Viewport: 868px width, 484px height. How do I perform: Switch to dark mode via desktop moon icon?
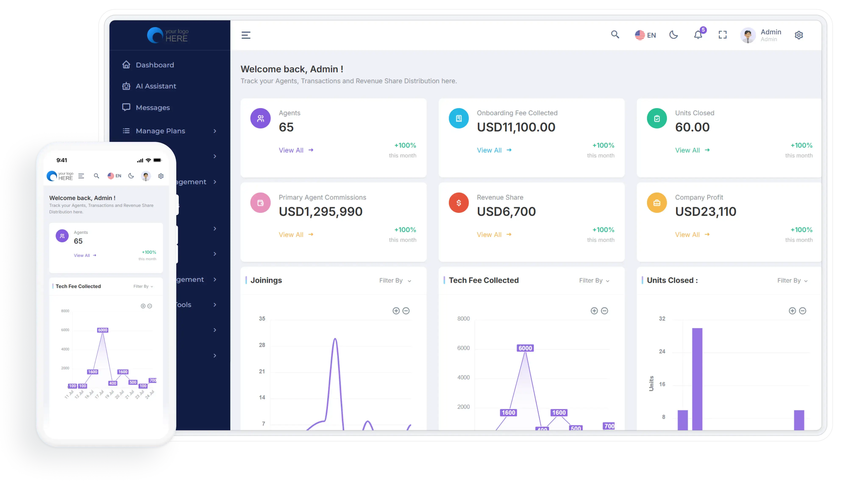pos(673,35)
